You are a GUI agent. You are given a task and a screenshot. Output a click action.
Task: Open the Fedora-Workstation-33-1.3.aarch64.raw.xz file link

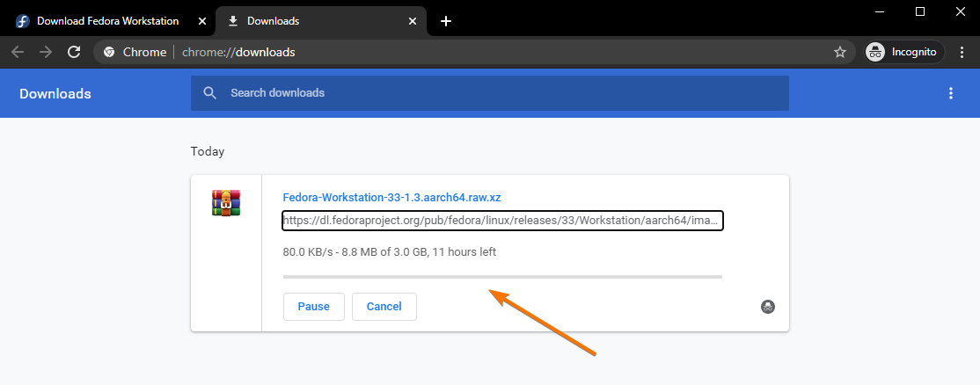[x=391, y=198]
